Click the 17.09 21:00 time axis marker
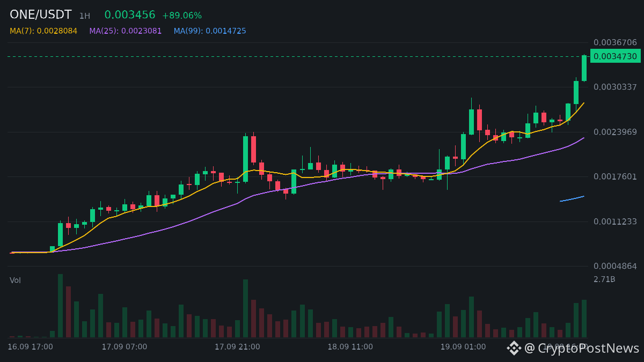This screenshot has height=362, width=644. pyautogui.click(x=237, y=347)
